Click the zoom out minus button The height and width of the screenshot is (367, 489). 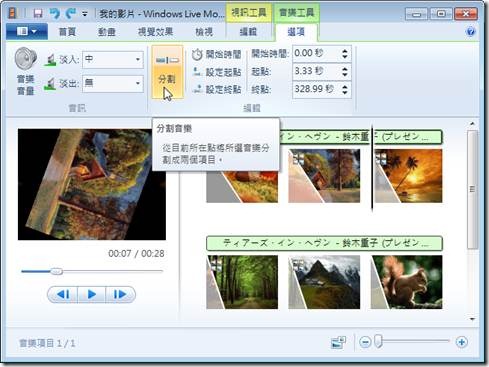tap(365, 342)
